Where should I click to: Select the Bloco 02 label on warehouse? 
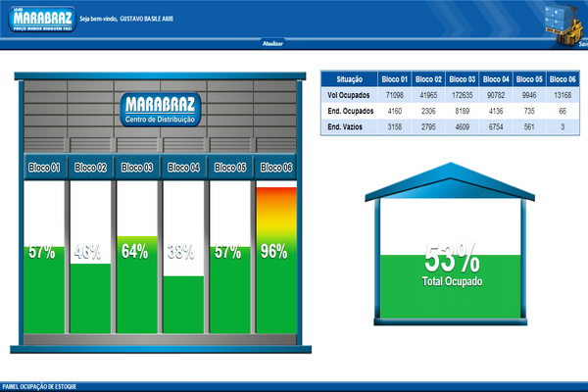tap(91, 168)
